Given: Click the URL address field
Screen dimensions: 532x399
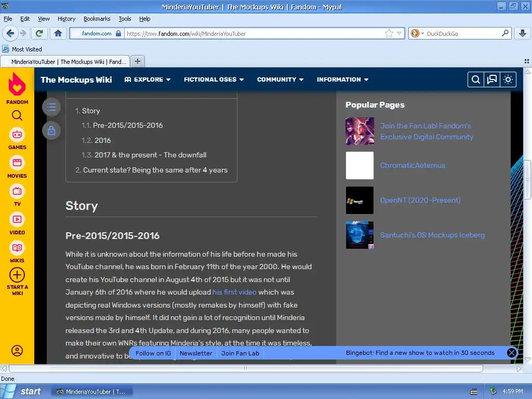Looking at the screenshot, I should coord(255,33).
